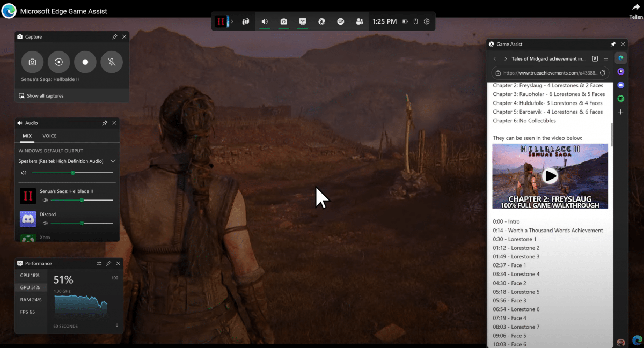Click the '01:12 - Lorestone 2' timestamp line
644x348 pixels.
(516, 248)
